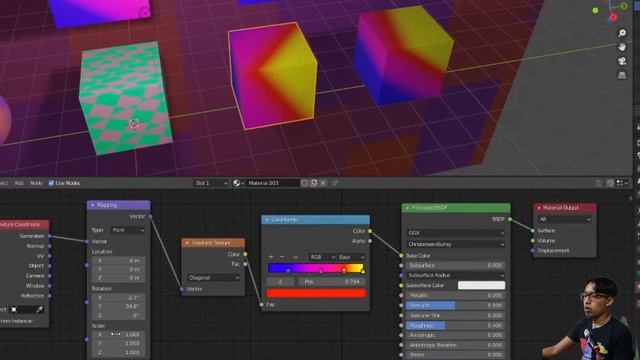Click the Mapping Scale X field
This screenshot has width=640, height=360.
[118, 334]
